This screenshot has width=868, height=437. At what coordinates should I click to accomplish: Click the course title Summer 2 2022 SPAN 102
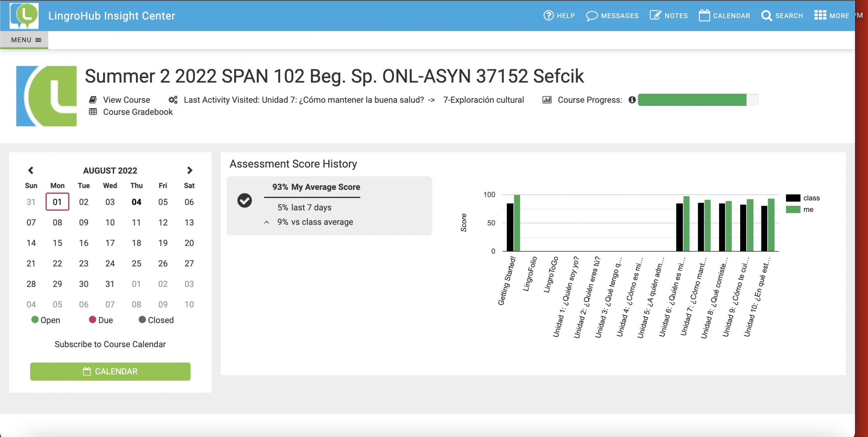[334, 76]
